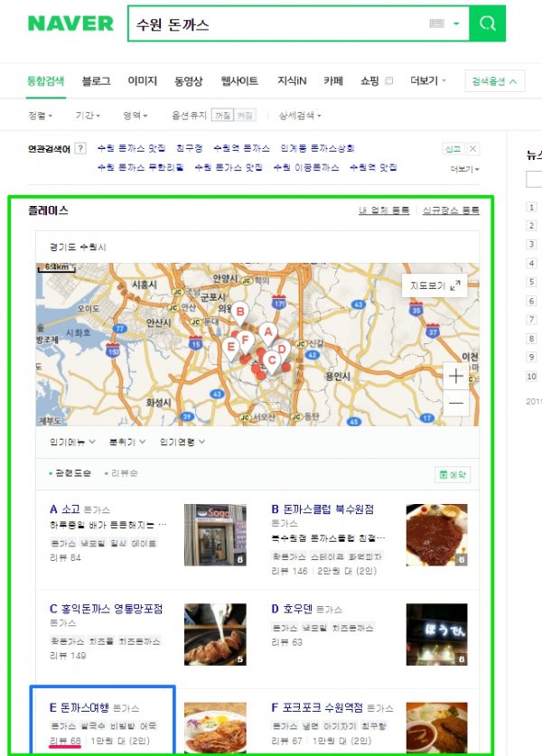This screenshot has height=756, width=542.
Task: Switch to the 지식iN tab
Action: point(292,81)
